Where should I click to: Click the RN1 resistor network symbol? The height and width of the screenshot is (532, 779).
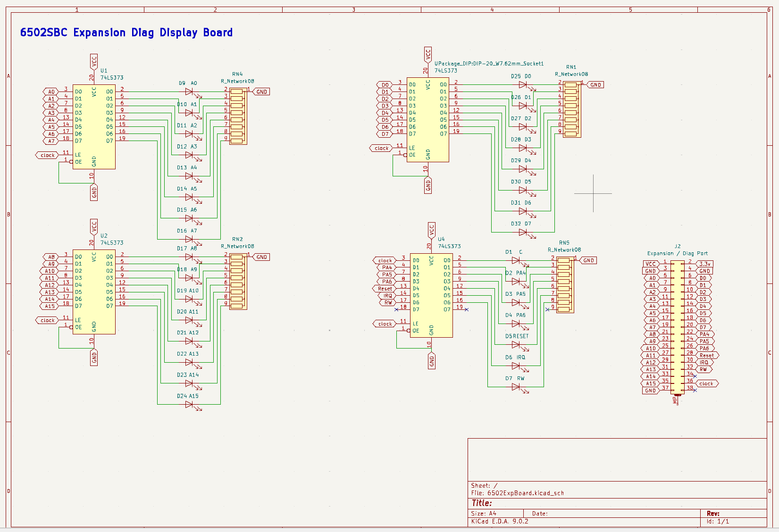point(572,109)
